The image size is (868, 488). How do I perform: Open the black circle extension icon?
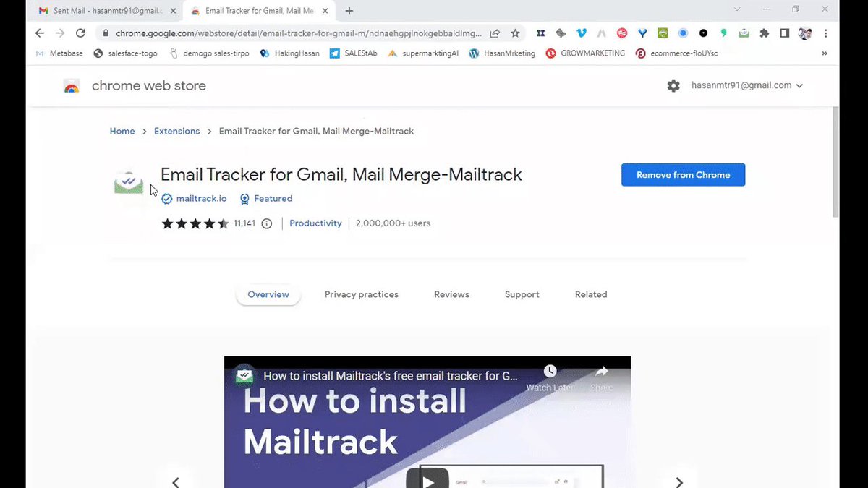click(x=703, y=33)
